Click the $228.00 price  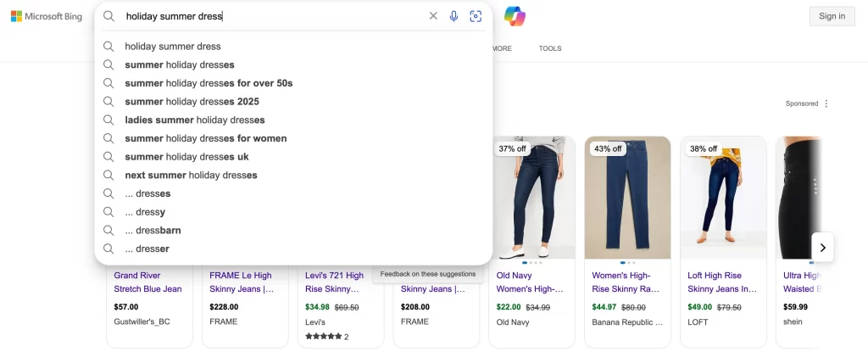pyautogui.click(x=224, y=307)
